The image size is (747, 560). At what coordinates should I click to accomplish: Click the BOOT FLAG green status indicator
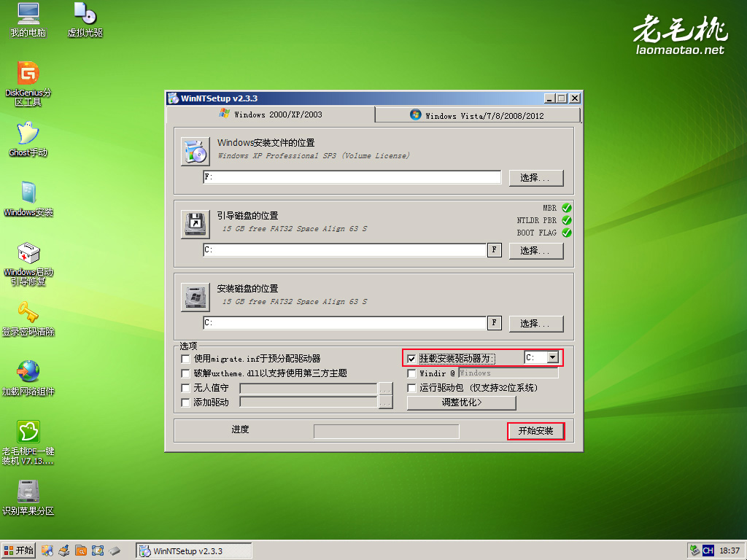pyautogui.click(x=566, y=233)
